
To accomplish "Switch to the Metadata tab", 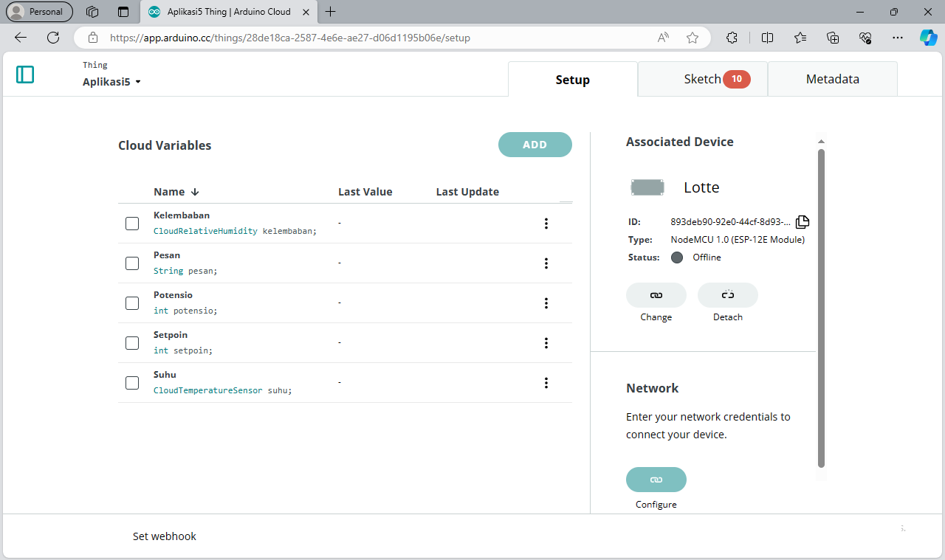I will (833, 79).
